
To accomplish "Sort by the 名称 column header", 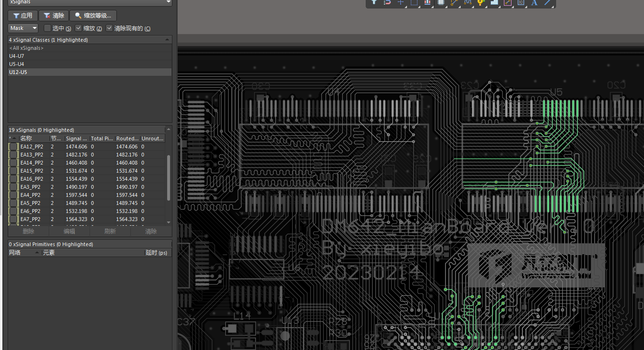I will coord(34,138).
